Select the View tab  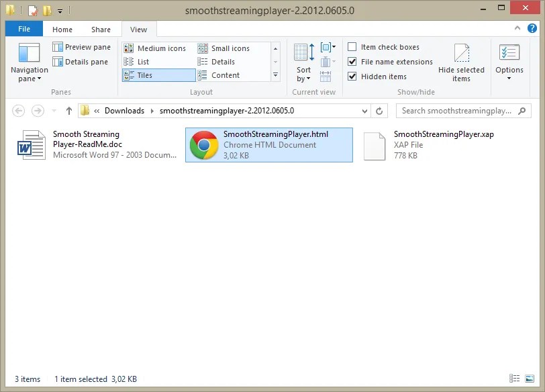coord(139,30)
